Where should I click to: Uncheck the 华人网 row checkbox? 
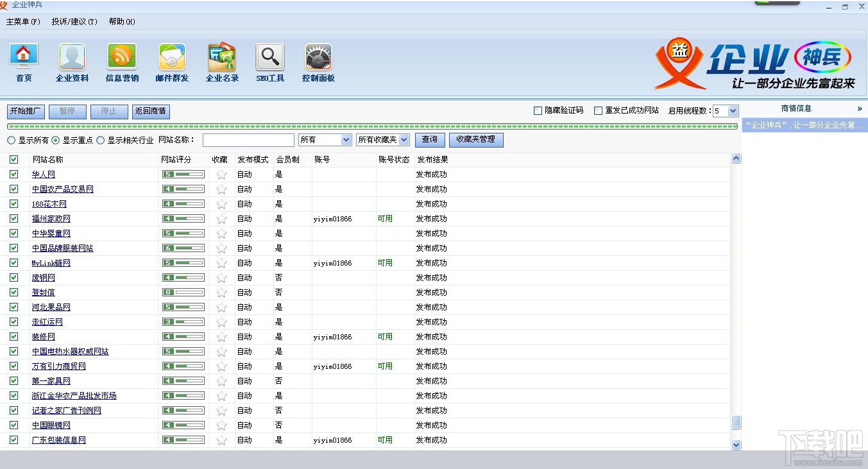13,175
